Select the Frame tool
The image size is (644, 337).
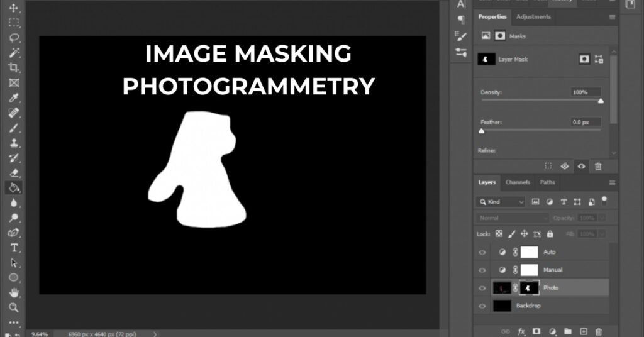tap(14, 82)
